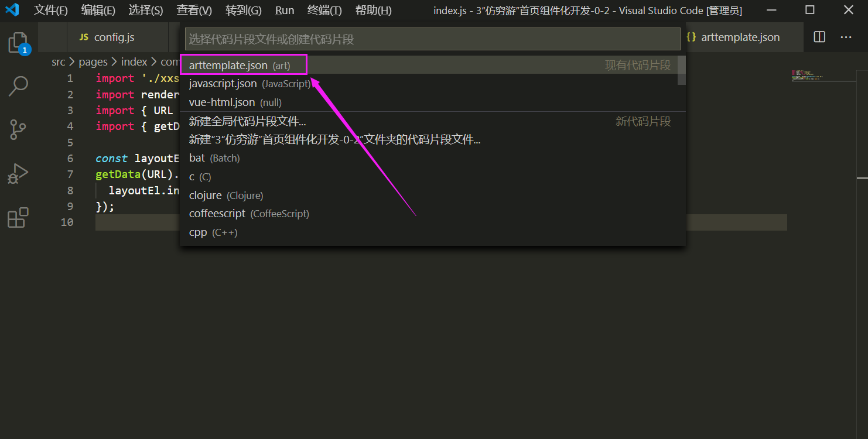Open the 帮助(H) menu
The width and height of the screenshot is (868, 439).
374,11
